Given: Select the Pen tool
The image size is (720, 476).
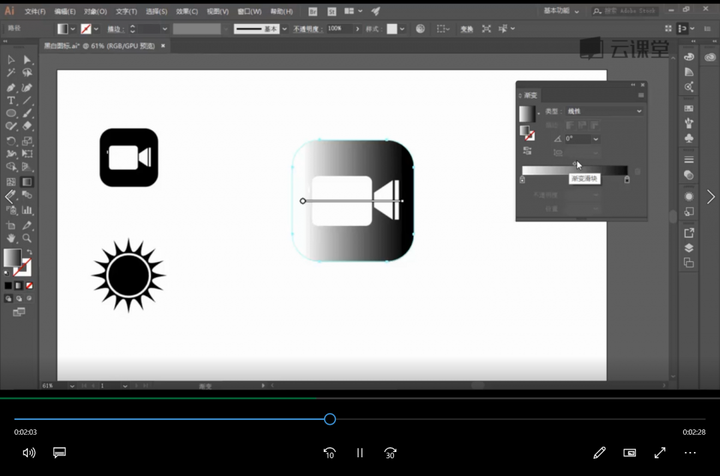Looking at the screenshot, I should click(11, 88).
